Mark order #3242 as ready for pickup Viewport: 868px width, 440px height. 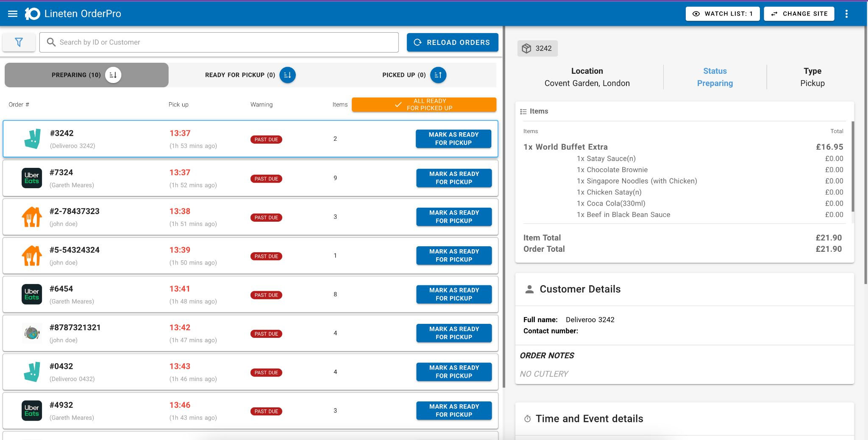click(x=453, y=139)
